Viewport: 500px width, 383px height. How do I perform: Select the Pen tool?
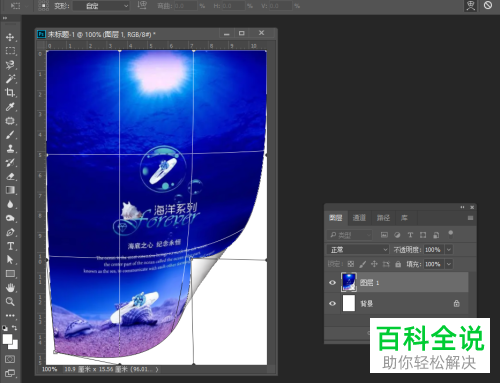click(x=10, y=232)
